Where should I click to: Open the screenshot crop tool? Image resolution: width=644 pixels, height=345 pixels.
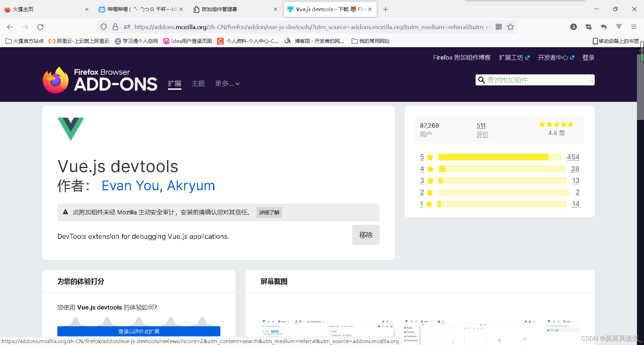point(589,27)
